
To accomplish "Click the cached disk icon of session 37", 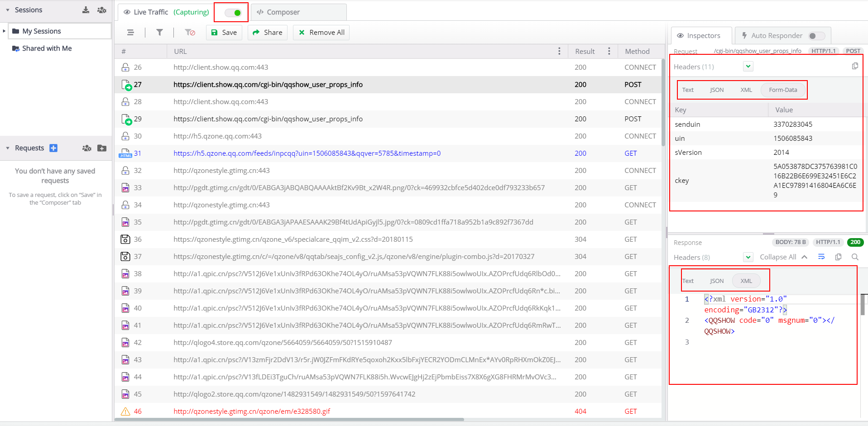I will (x=125, y=257).
